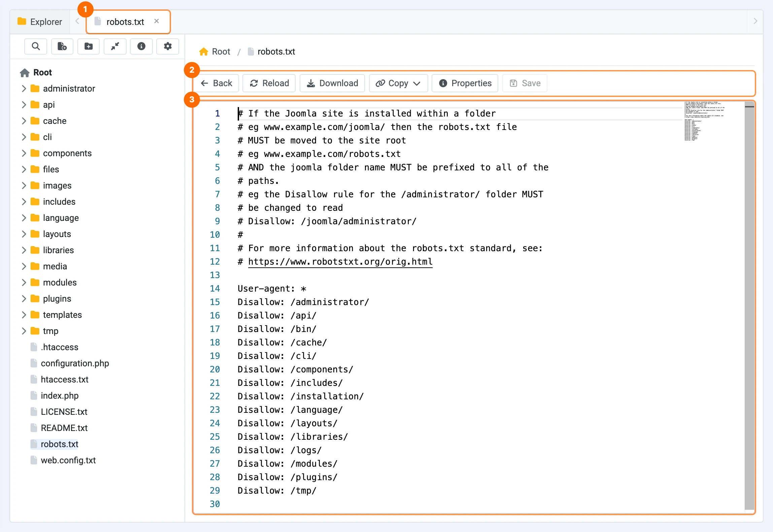773x532 pixels.
Task: Open configuration.php in the tree
Action: tap(70, 363)
